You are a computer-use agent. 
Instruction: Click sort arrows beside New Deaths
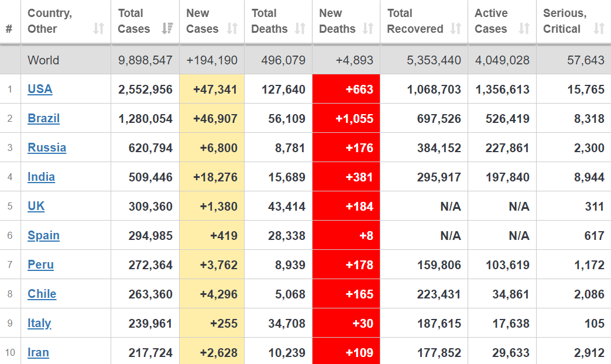pyautogui.click(x=368, y=29)
